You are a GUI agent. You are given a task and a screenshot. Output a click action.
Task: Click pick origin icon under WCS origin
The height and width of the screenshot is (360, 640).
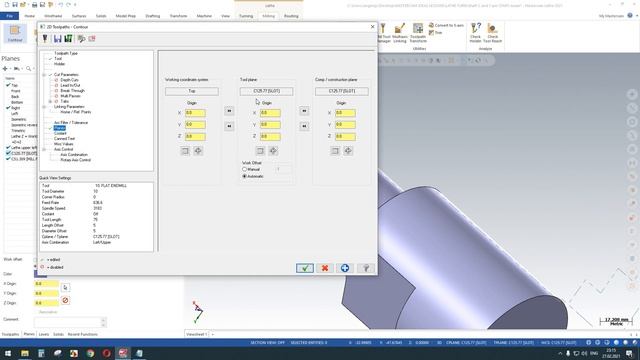click(198, 151)
